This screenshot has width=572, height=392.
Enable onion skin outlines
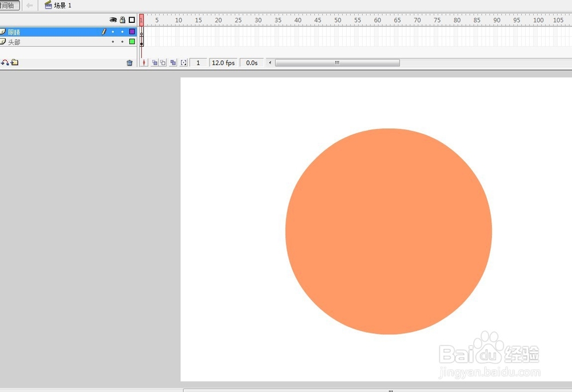click(163, 63)
